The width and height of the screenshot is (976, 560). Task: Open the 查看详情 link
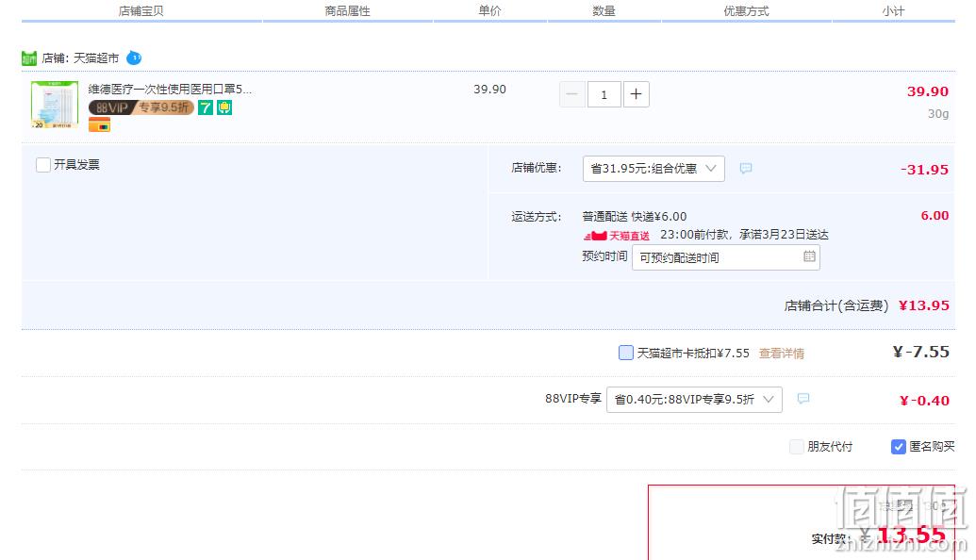(782, 354)
